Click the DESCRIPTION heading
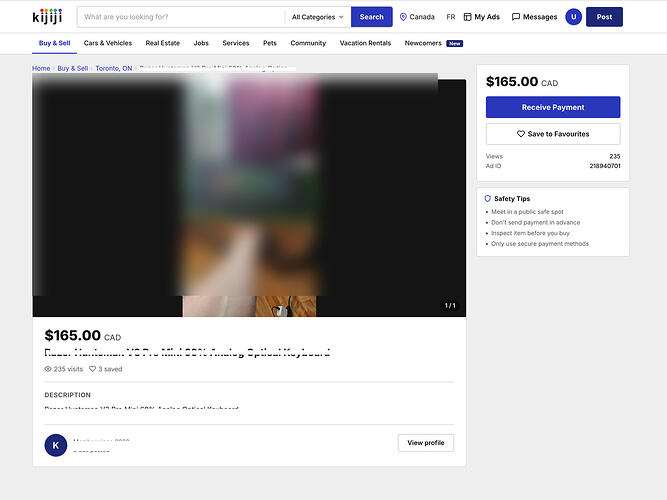The height and width of the screenshot is (500, 667). coord(68,395)
